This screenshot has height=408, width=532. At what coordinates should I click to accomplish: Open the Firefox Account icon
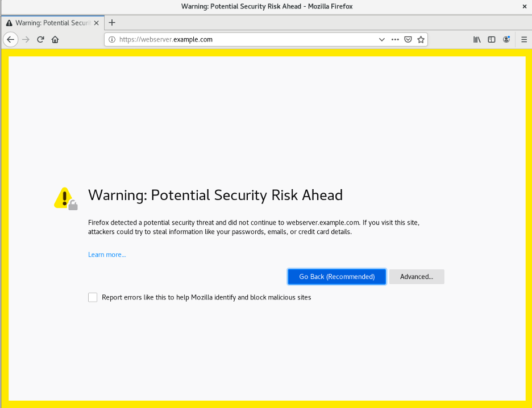506,39
